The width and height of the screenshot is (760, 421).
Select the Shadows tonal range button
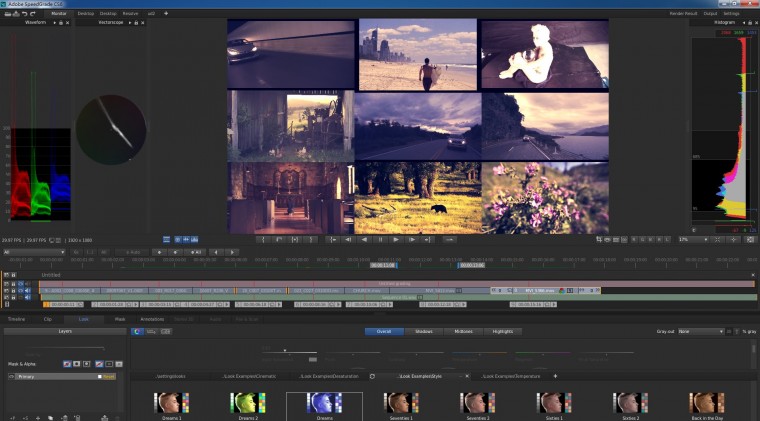coord(423,331)
